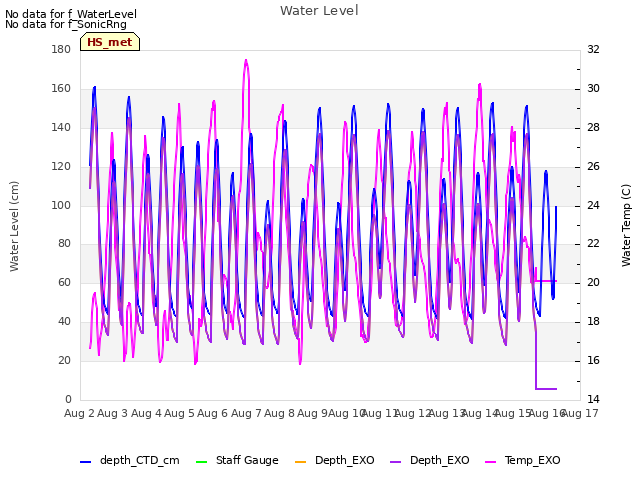Click the flat purple Depth_EXO segment near zero

coord(546,389)
